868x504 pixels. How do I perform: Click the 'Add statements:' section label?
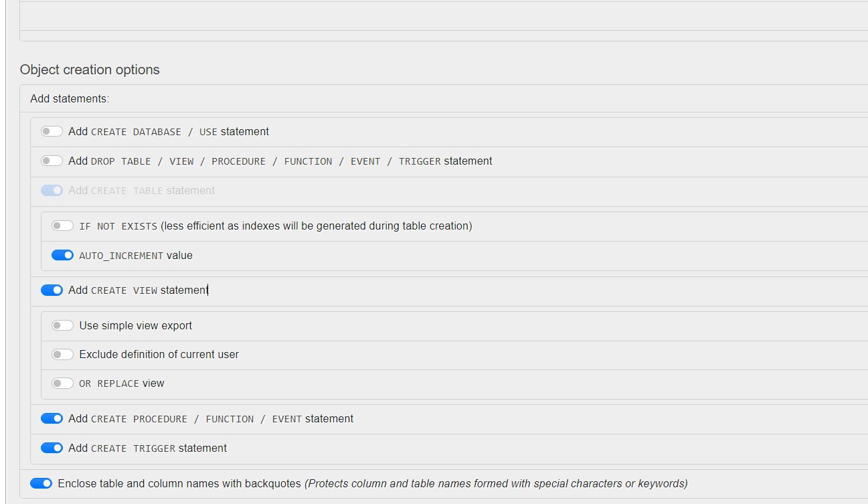point(70,98)
